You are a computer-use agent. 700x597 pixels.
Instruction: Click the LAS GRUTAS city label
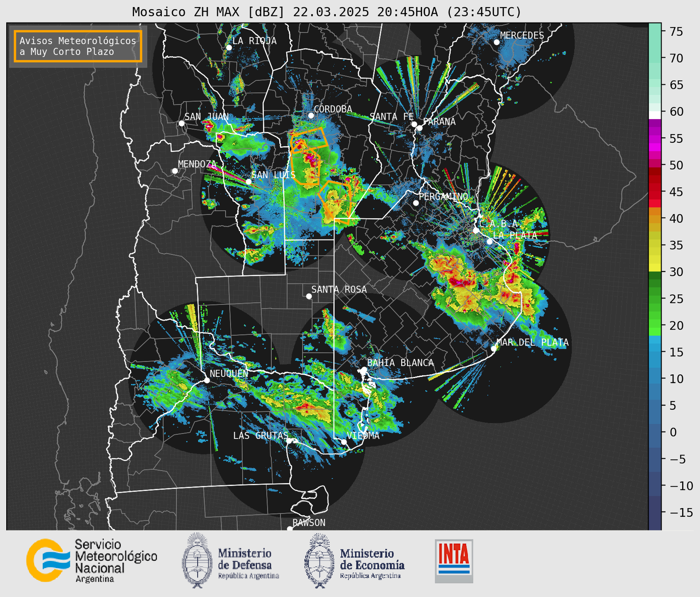(261, 436)
